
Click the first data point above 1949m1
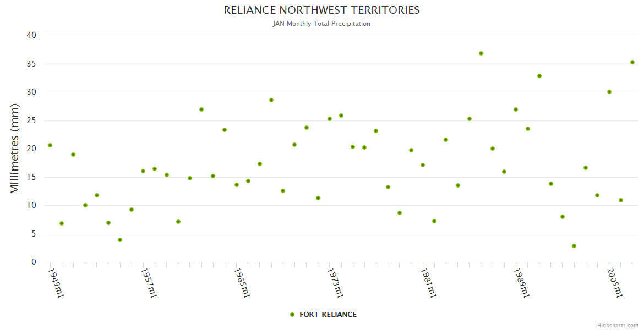click(x=50, y=145)
